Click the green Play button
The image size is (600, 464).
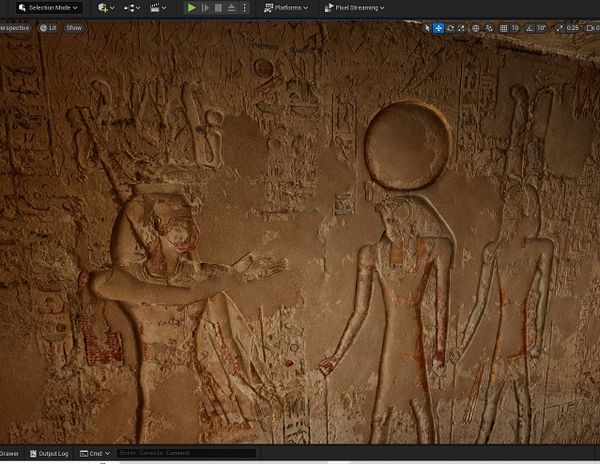[192, 8]
